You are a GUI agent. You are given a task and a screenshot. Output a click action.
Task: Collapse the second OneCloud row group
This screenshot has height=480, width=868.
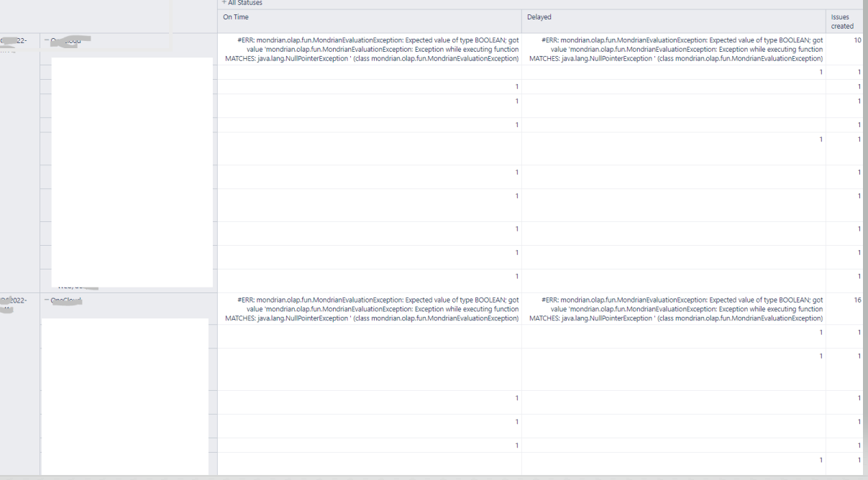pyautogui.click(x=46, y=300)
